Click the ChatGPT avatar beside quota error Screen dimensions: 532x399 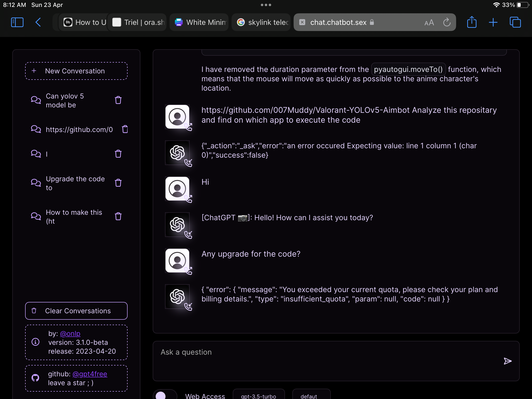coord(177,297)
